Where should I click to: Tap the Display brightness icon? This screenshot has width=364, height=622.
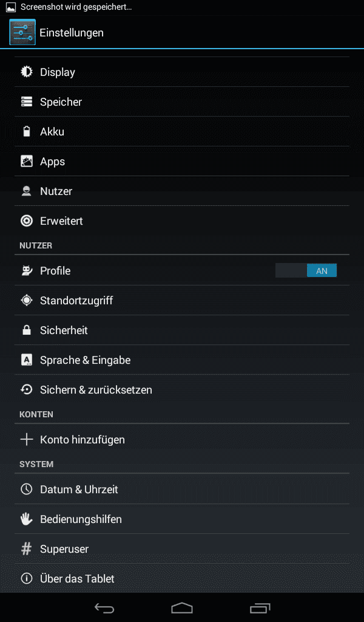(27, 72)
